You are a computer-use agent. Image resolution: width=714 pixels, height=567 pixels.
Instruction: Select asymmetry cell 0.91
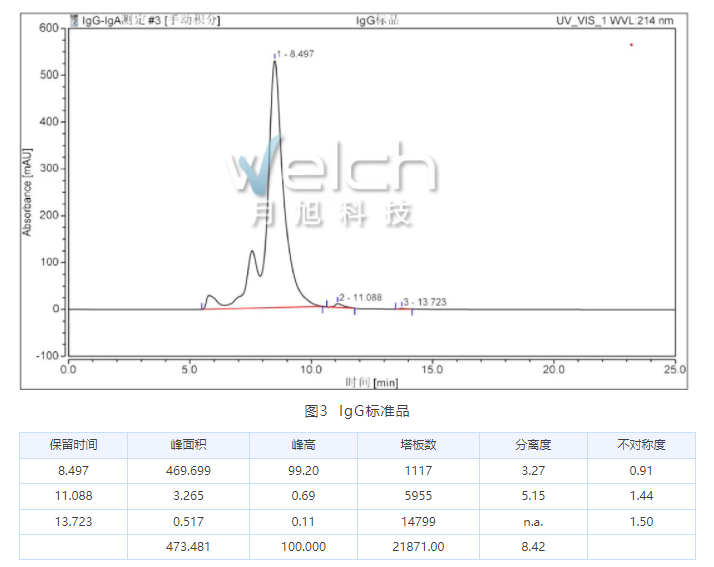(x=641, y=470)
